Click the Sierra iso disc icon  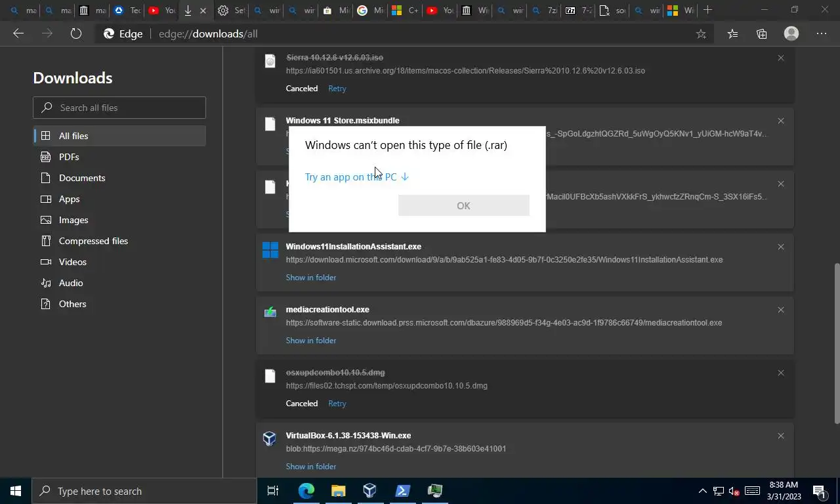coord(270,61)
